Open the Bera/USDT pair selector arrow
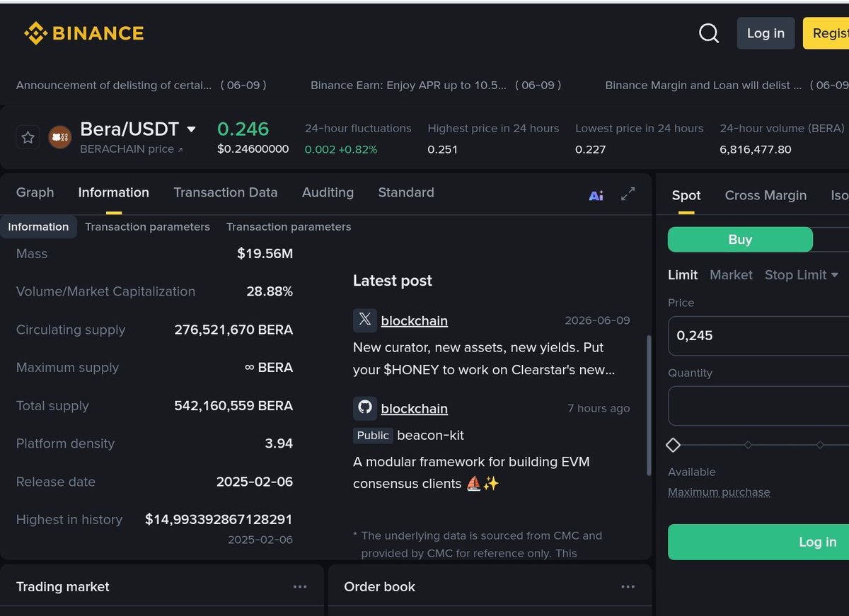 click(x=191, y=129)
